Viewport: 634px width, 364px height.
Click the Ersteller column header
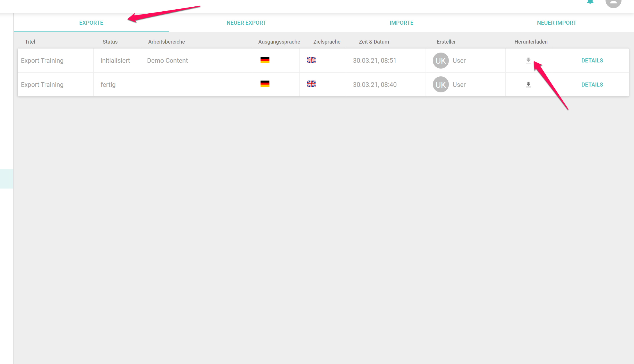(x=446, y=42)
